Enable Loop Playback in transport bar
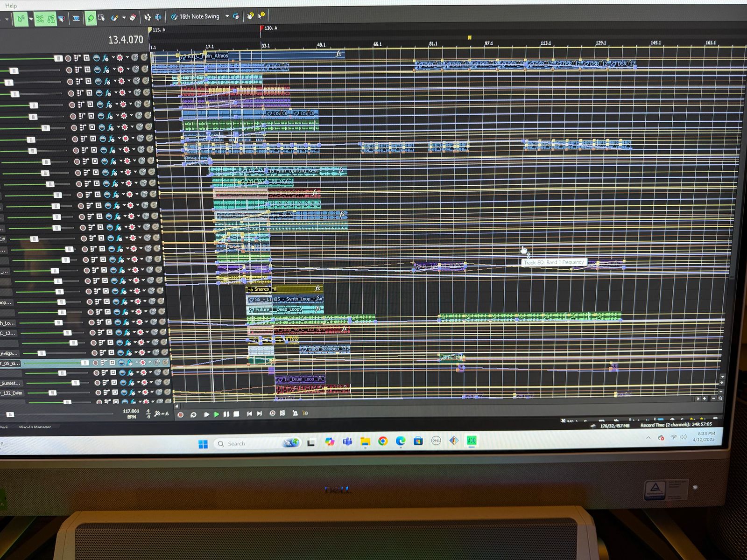747x560 pixels. click(193, 414)
